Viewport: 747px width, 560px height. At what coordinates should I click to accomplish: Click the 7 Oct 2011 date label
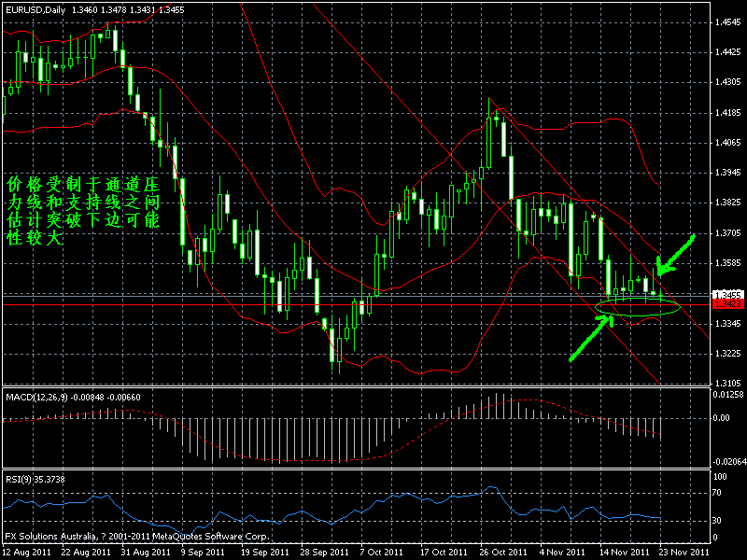382,553
